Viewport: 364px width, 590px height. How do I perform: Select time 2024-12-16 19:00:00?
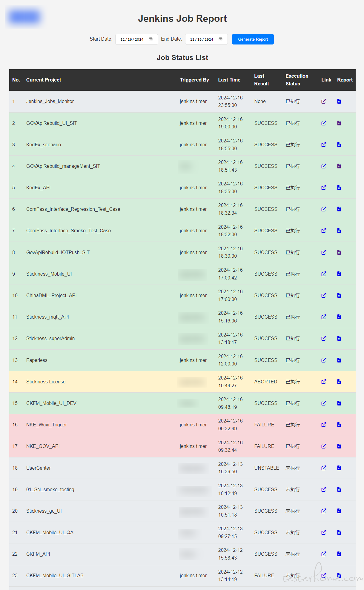pos(231,123)
